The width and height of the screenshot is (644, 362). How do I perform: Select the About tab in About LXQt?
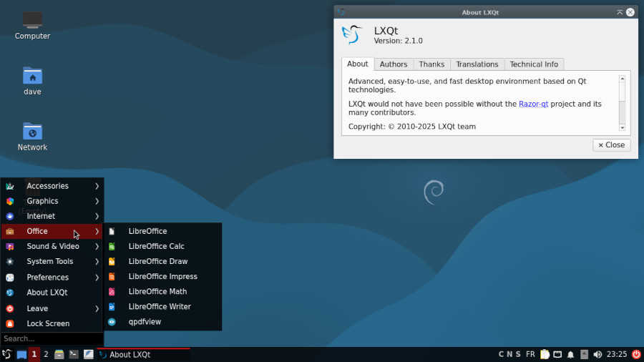point(358,64)
